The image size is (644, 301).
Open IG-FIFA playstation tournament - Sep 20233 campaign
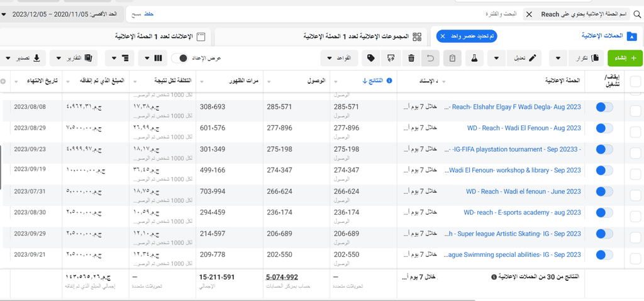tap(513, 149)
